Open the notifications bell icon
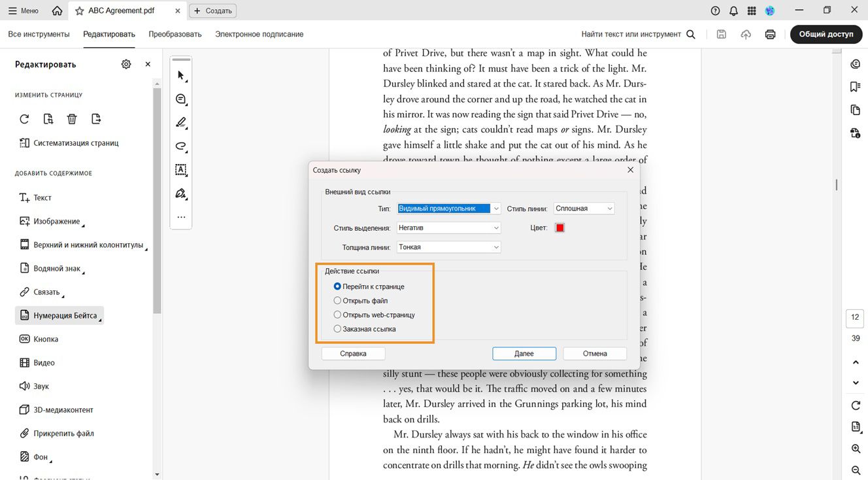868x480 pixels. point(733,10)
